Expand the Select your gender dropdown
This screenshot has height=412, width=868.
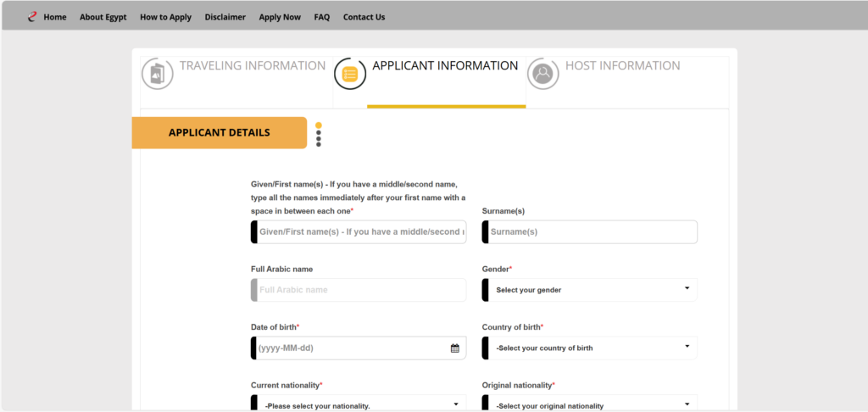point(590,290)
